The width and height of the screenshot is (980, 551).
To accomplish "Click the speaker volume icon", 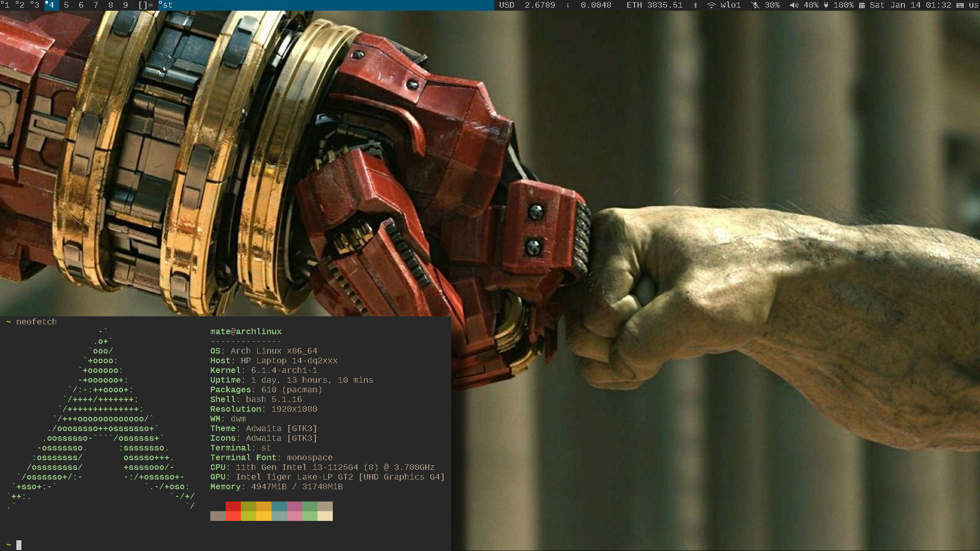I will tap(794, 5).
